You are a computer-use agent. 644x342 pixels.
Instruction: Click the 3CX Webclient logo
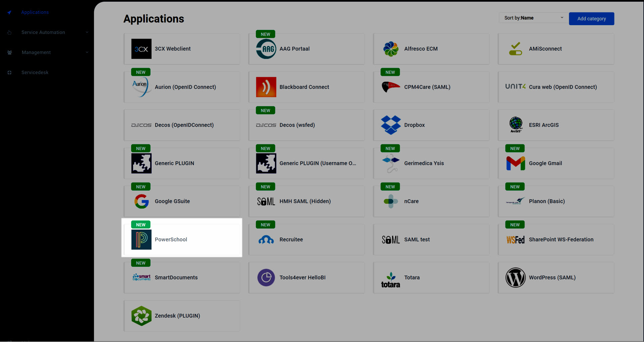[x=141, y=49]
